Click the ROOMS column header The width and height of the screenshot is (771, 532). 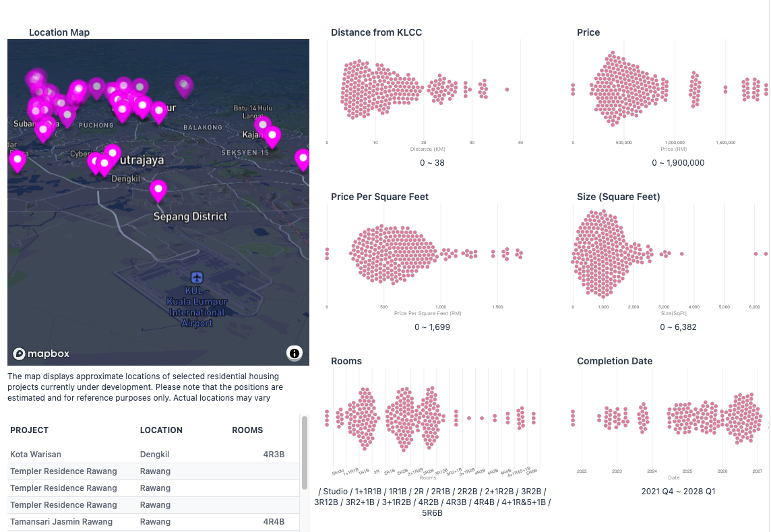247,430
